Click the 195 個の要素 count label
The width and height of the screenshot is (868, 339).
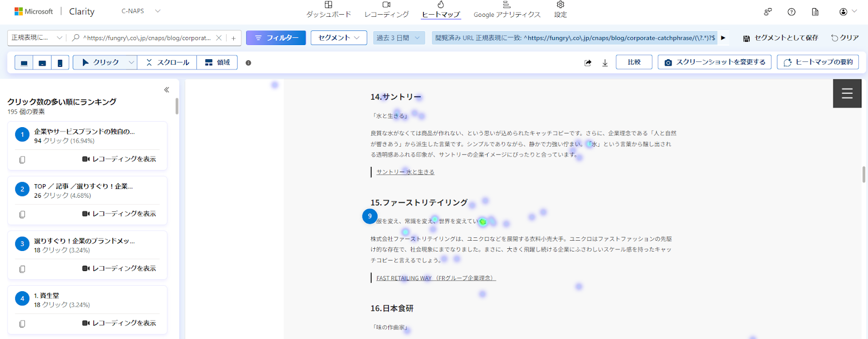[26, 112]
